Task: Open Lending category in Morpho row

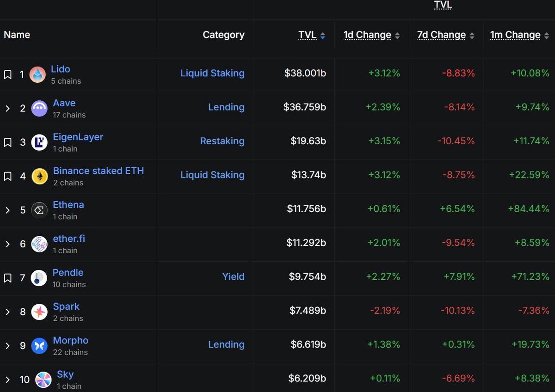Action: pos(226,344)
